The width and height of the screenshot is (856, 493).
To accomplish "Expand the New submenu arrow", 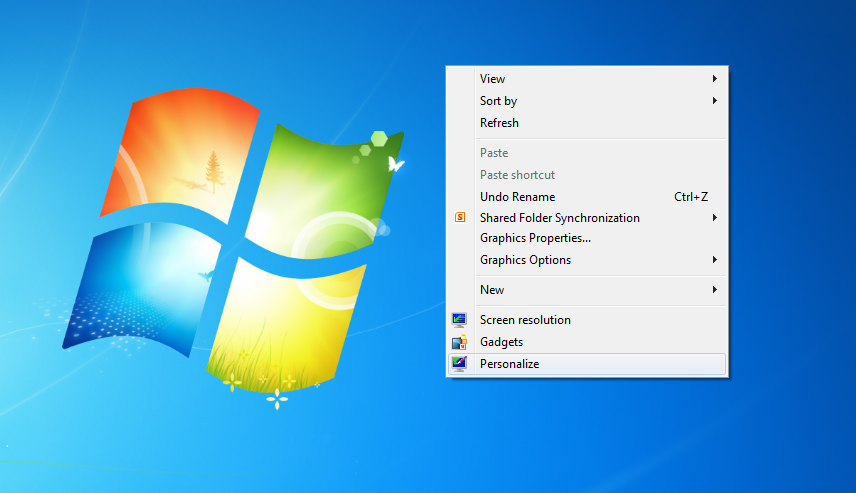I will (x=714, y=289).
